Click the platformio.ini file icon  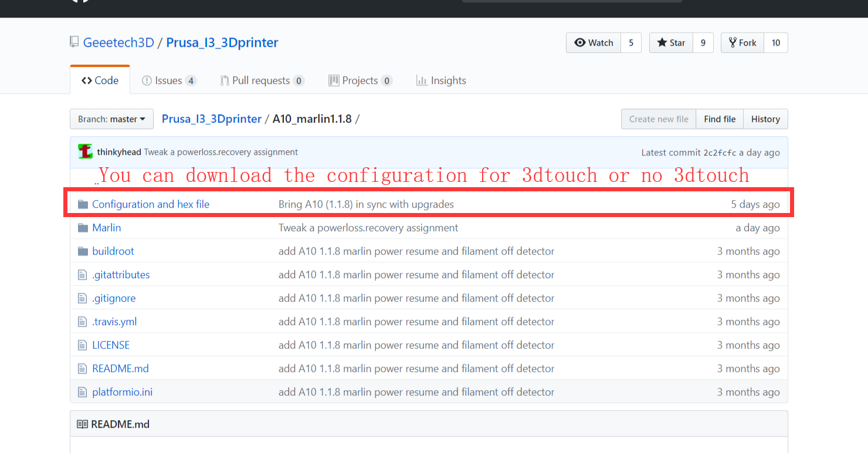(x=83, y=392)
